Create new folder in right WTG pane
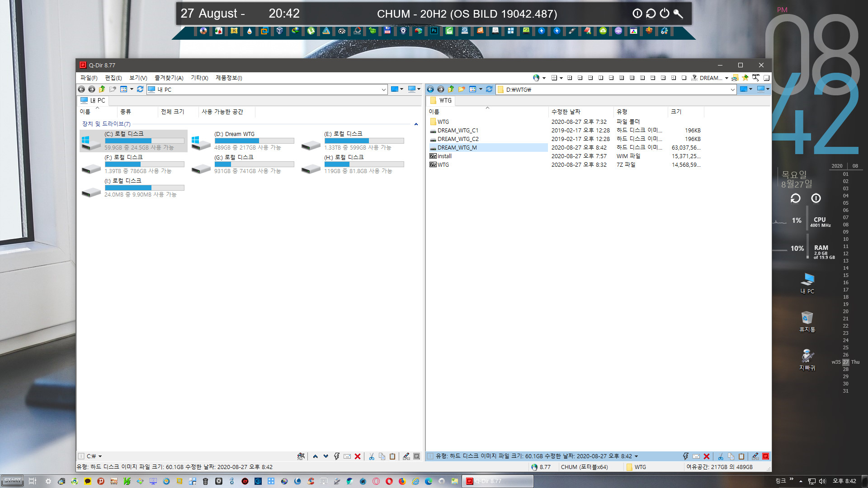Viewport: 868px width, 488px height. click(462, 89)
